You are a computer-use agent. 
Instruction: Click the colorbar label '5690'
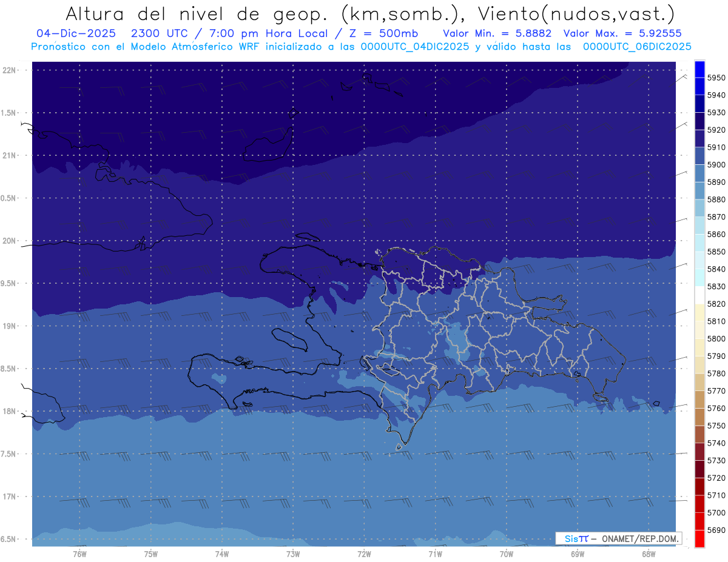click(716, 530)
